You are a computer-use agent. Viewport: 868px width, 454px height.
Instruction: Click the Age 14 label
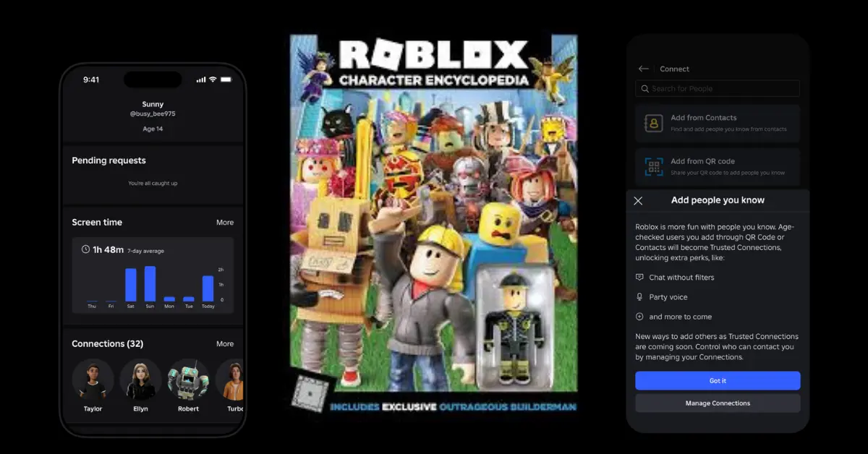tap(153, 129)
